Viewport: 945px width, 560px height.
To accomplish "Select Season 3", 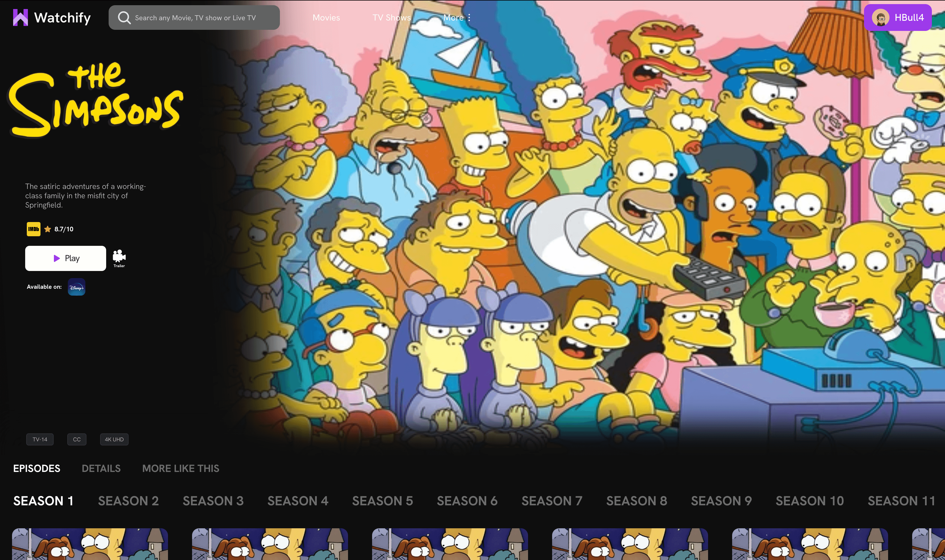I will click(x=213, y=501).
